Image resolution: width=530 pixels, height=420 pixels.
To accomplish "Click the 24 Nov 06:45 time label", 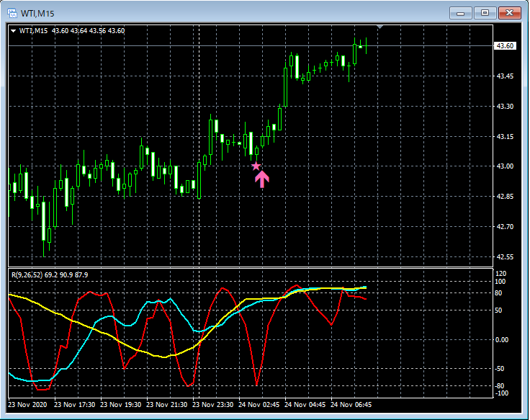I will (351, 404).
